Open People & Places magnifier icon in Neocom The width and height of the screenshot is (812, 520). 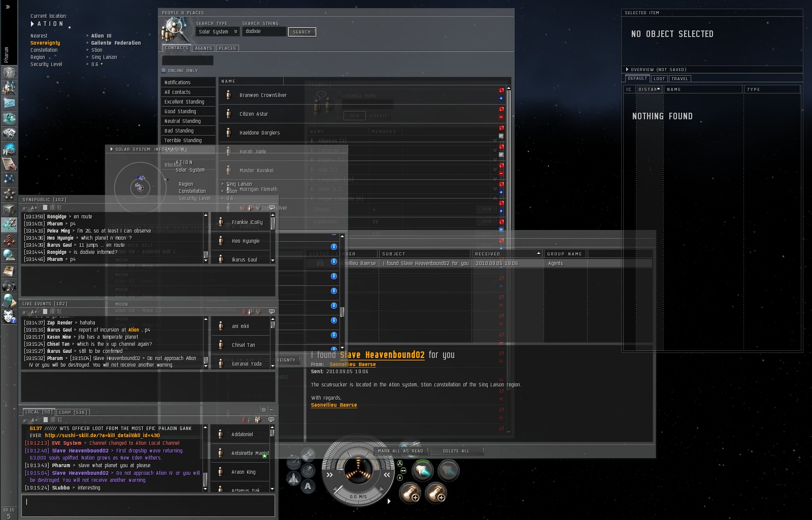tap(9, 88)
